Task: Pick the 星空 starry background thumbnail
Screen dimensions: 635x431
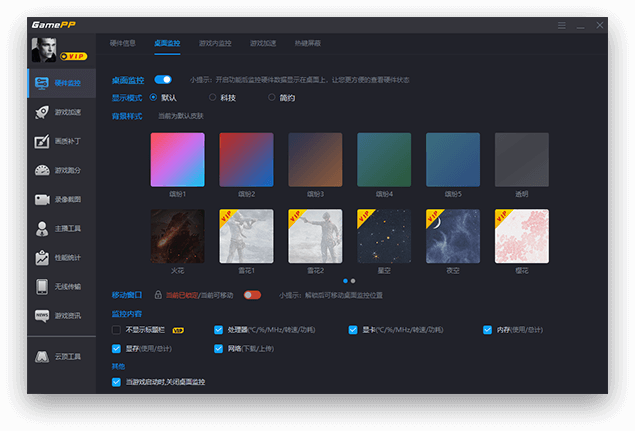Action: click(384, 236)
